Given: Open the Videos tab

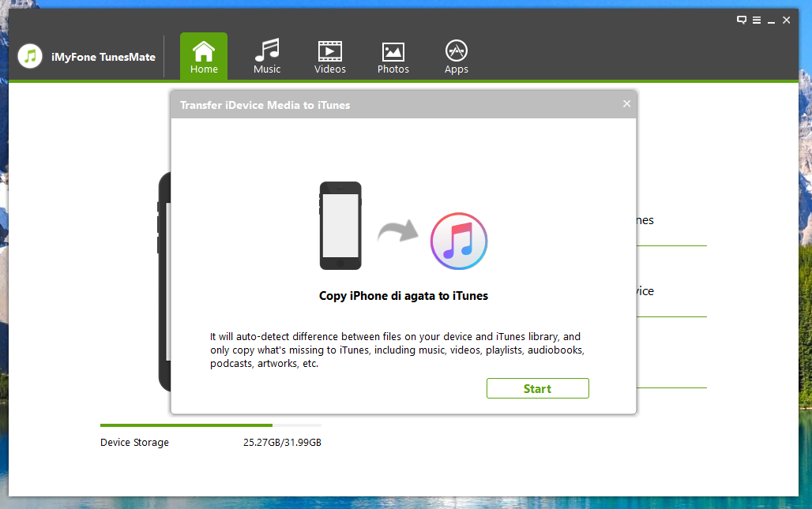Looking at the screenshot, I should (330, 56).
